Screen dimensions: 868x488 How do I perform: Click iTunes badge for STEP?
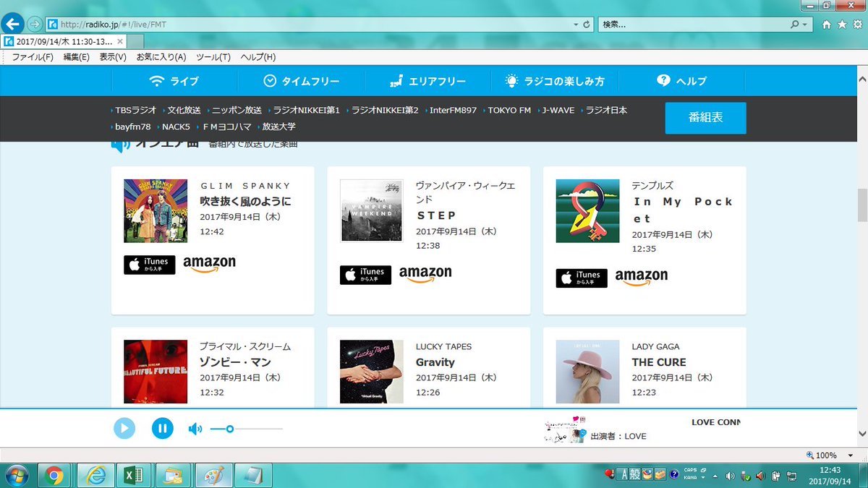point(366,275)
